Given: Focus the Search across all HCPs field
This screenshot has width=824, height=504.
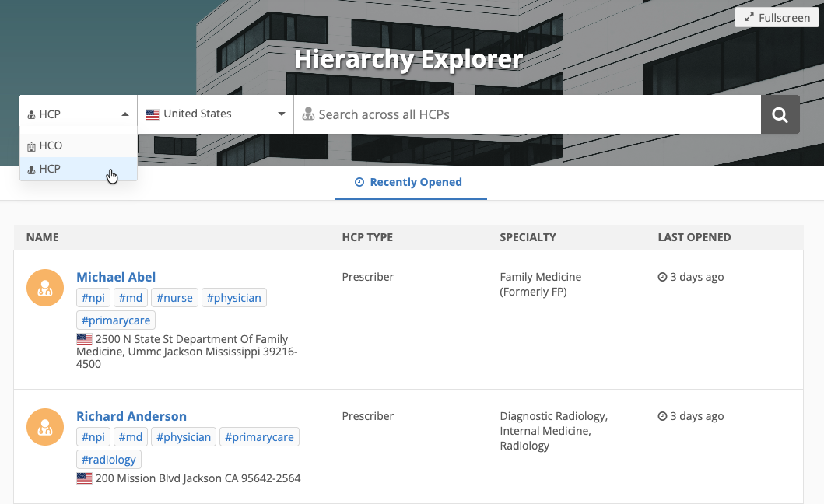Looking at the screenshot, I should [529, 115].
